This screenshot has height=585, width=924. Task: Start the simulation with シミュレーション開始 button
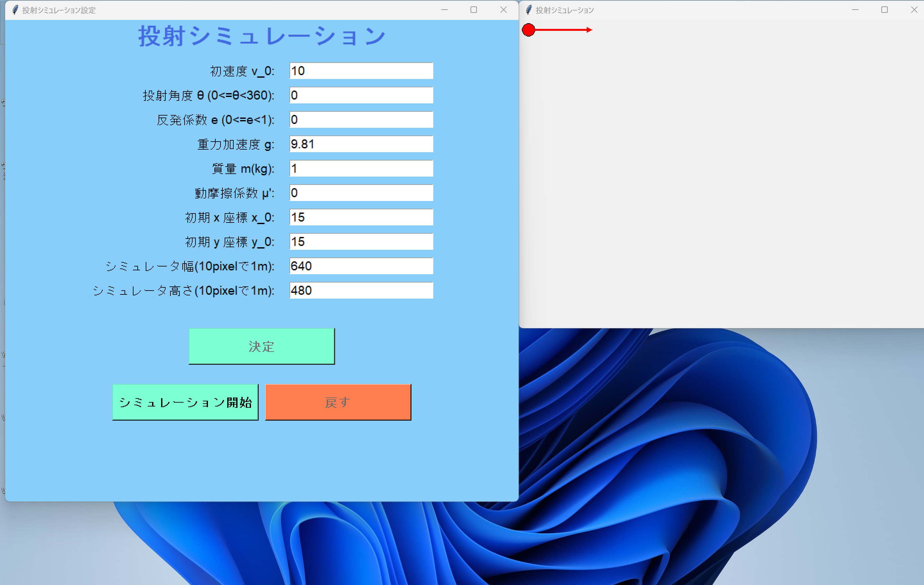point(185,402)
